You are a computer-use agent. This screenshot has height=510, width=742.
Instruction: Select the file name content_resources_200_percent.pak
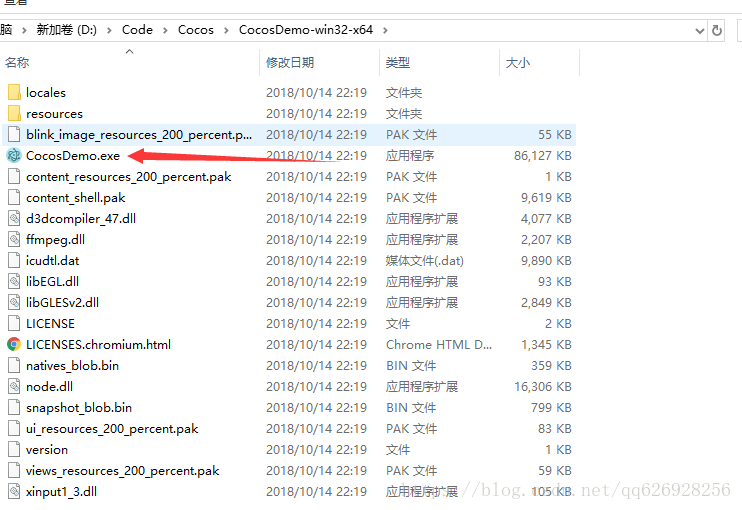(129, 176)
